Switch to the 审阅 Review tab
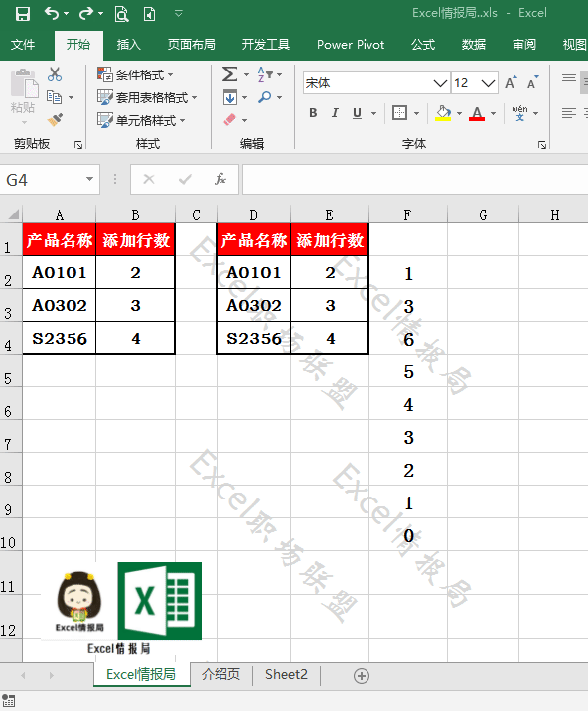The height and width of the screenshot is (711, 588). 524,45
